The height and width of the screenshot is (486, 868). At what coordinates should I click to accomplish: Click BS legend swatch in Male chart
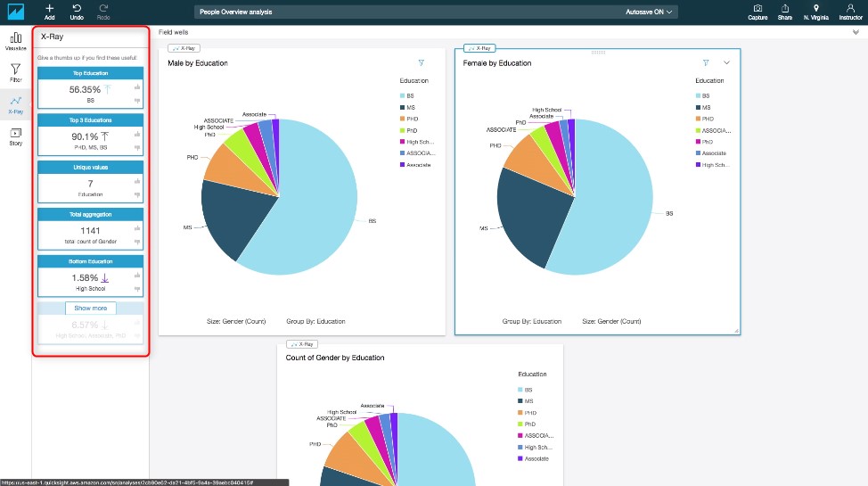tap(403, 96)
